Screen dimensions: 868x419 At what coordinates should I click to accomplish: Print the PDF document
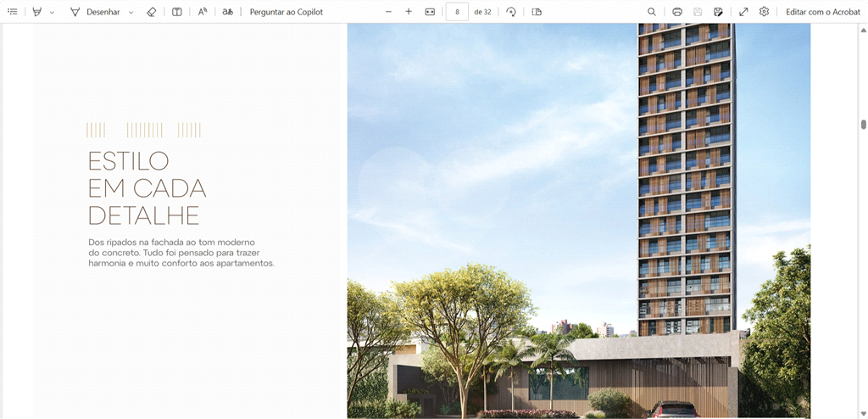coord(677,12)
